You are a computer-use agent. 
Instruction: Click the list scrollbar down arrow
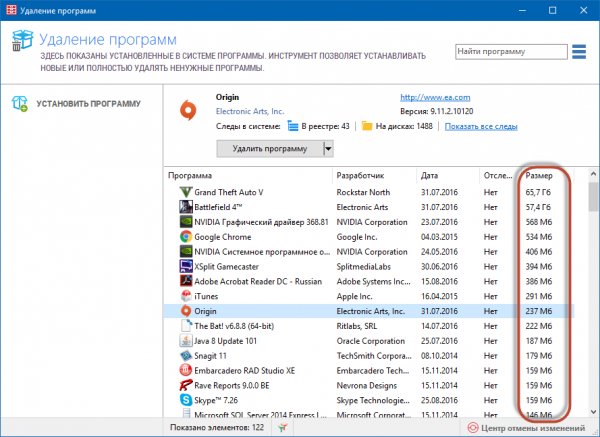coord(593,412)
